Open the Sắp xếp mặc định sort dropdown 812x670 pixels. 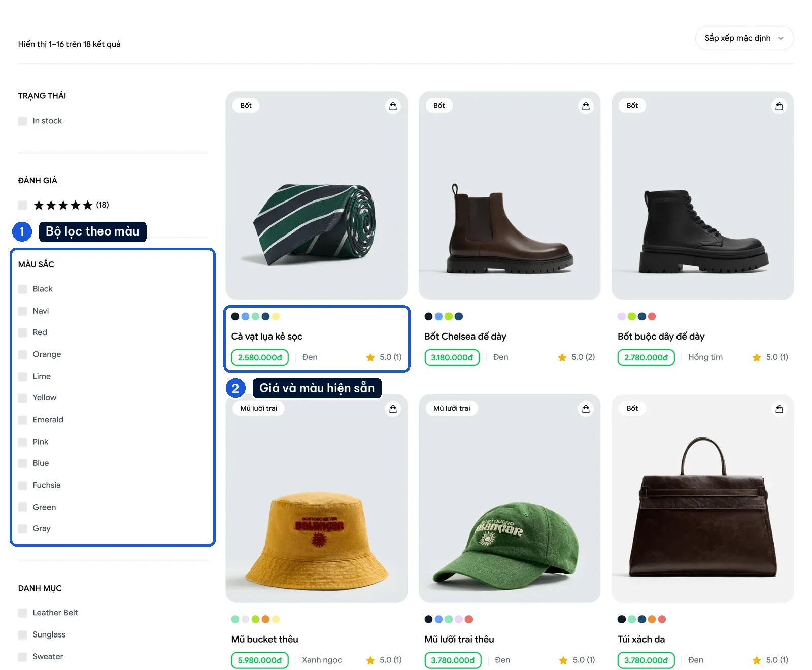click(x=744, y=38)
